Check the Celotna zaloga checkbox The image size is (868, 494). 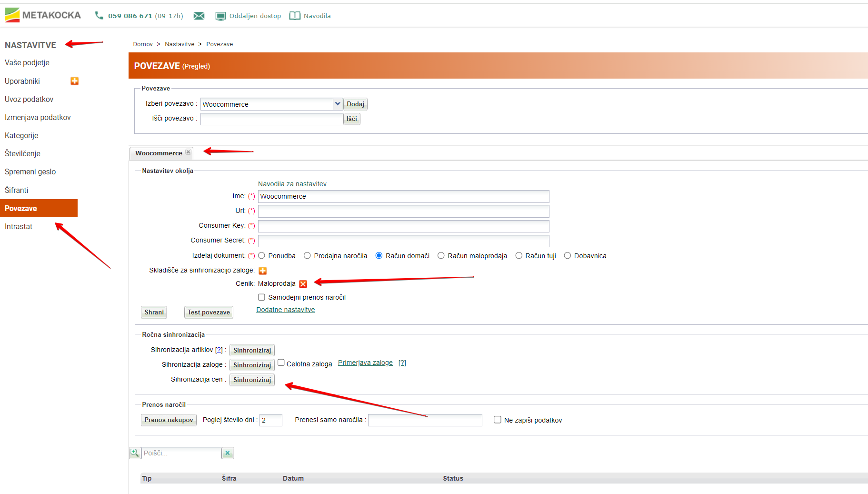(281, 363)
